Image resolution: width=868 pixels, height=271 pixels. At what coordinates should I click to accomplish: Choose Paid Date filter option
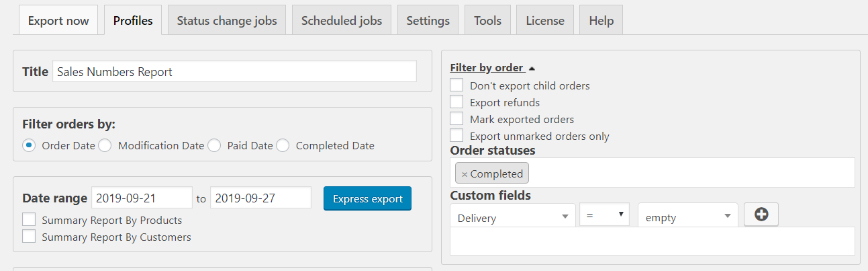coord(214,145)
